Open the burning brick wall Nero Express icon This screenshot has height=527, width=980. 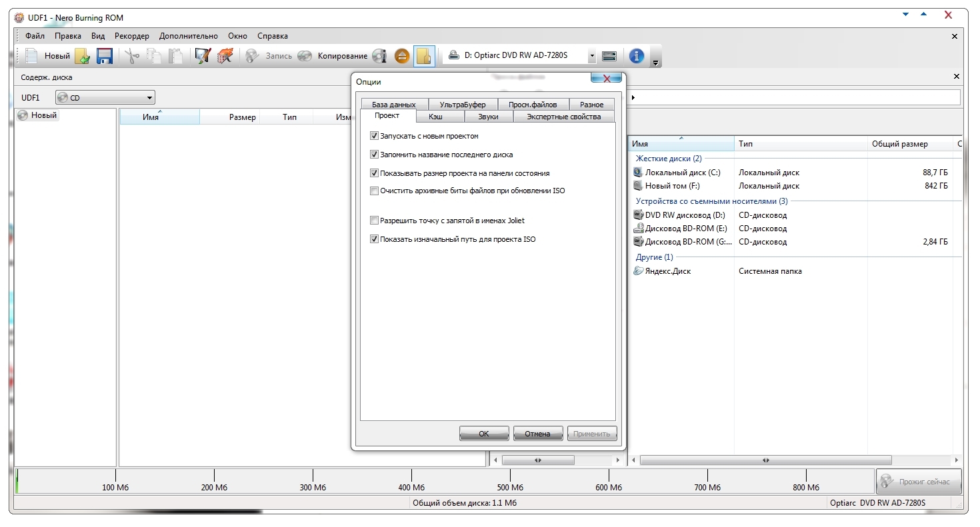point(225,56)
